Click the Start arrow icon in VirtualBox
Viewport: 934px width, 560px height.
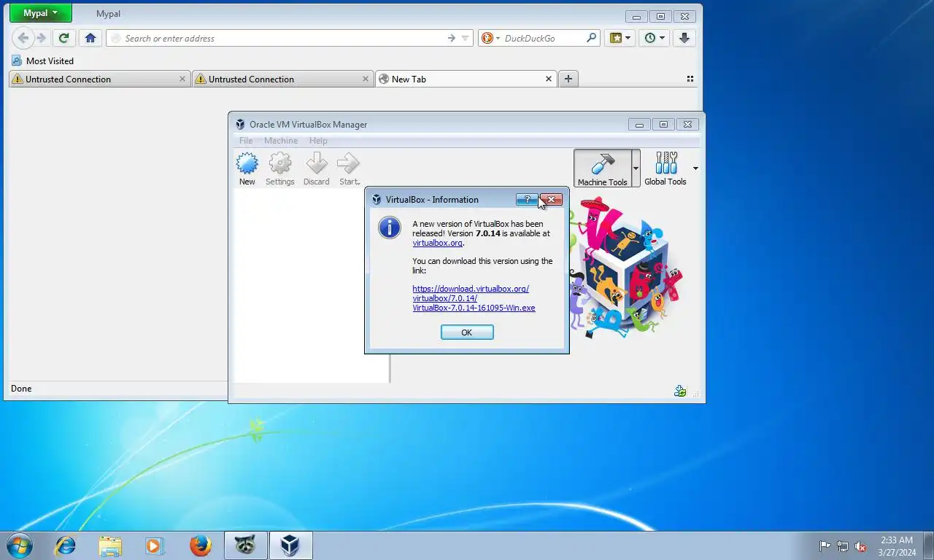[349, 163]
